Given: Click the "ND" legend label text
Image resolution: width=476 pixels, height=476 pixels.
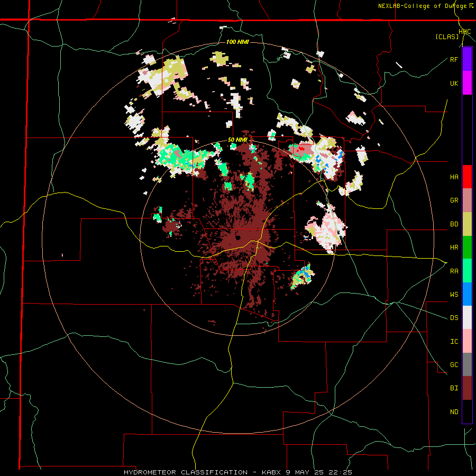Looking at the screenshot, I should click(454, 412).
